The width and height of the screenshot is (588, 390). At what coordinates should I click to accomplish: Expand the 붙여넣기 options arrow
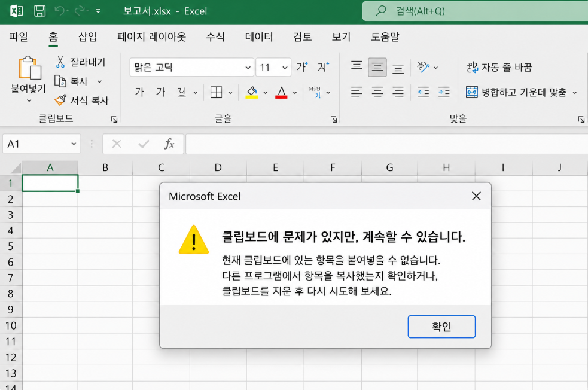click(x=29, y=100)
